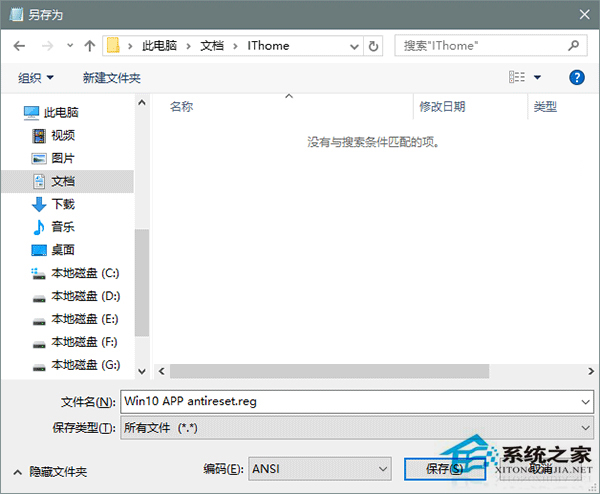This screenshot has height=494, width=600.
Task: Open recent locations dropdown arrow
Action: click(70, 46)
